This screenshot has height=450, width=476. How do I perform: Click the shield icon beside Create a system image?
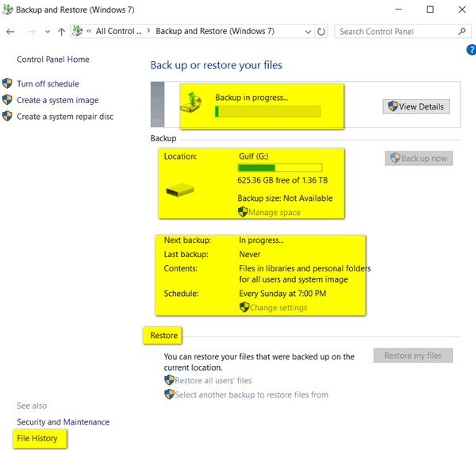[x=7, y=99]
